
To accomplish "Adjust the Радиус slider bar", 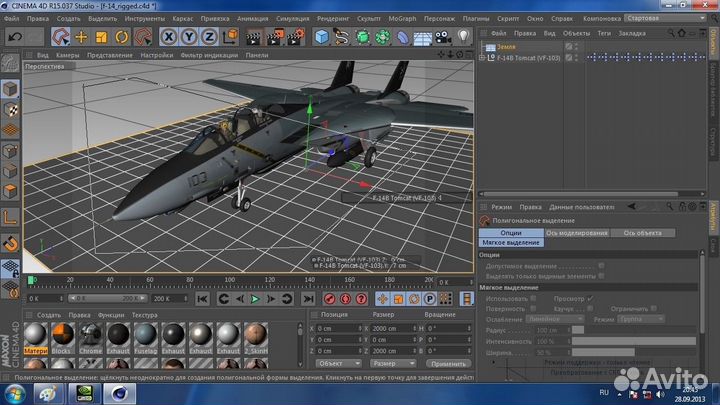I will tap(634, 330).
